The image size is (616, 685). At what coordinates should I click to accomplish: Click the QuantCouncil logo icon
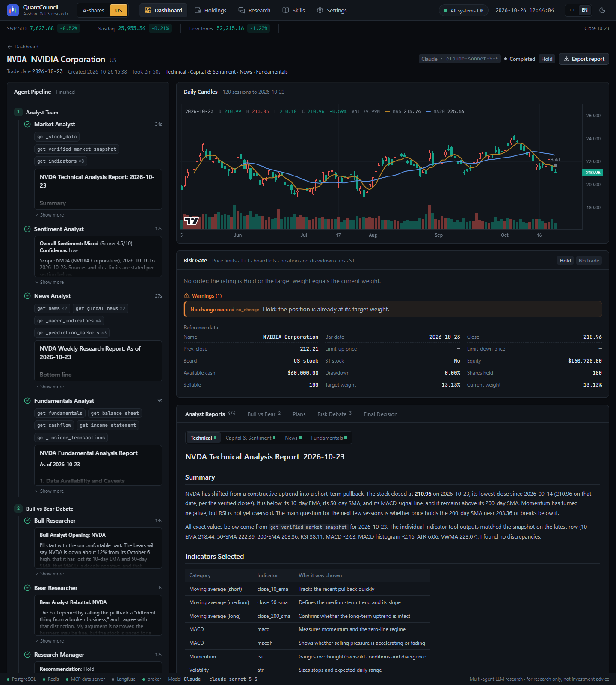coord(13,10)
